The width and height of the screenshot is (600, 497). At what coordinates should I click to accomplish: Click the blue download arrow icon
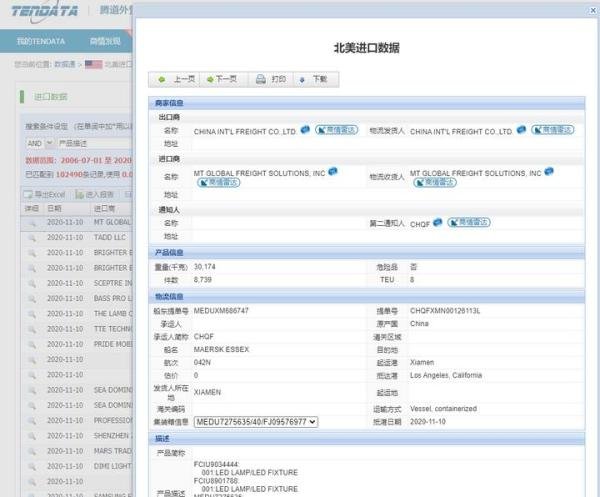pyautogui.click(x=302, y=80)
